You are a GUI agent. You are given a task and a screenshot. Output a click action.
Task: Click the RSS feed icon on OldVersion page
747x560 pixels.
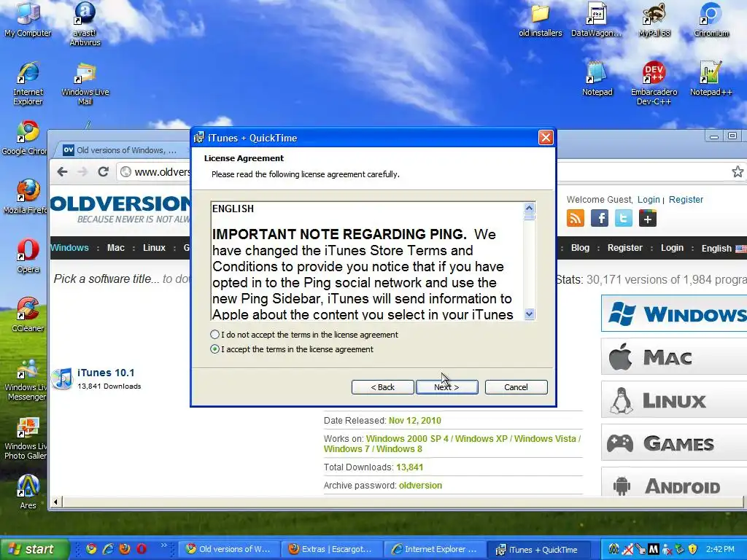(x=576, y=218)
